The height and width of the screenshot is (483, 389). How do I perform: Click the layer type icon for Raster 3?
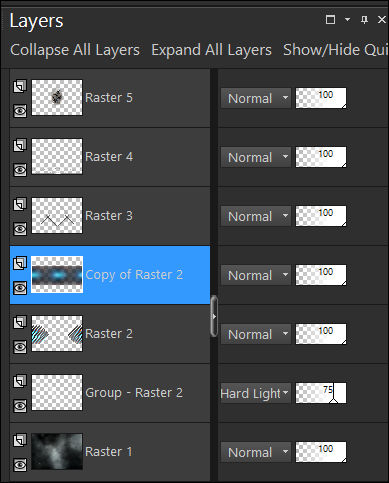[x=20, y=204]
